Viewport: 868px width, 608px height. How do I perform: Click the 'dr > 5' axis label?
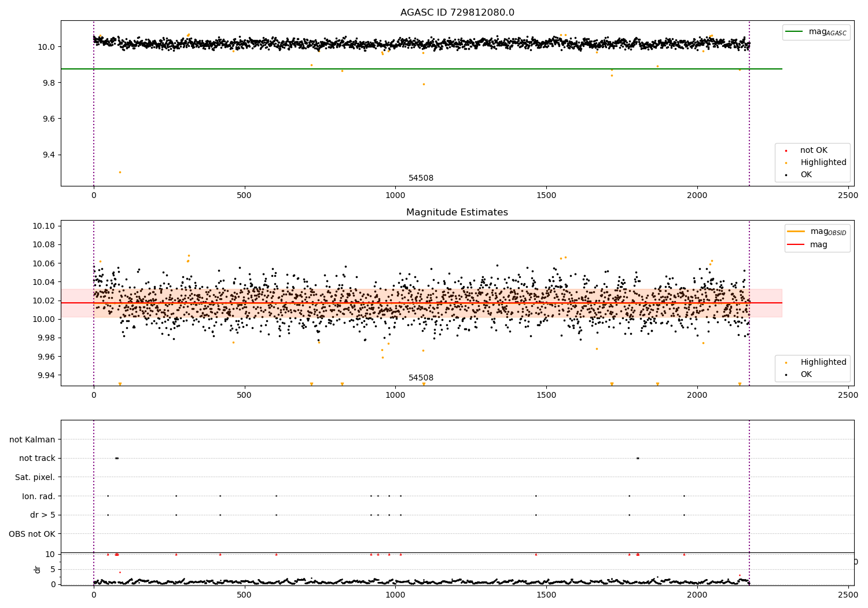pos(43,515)
